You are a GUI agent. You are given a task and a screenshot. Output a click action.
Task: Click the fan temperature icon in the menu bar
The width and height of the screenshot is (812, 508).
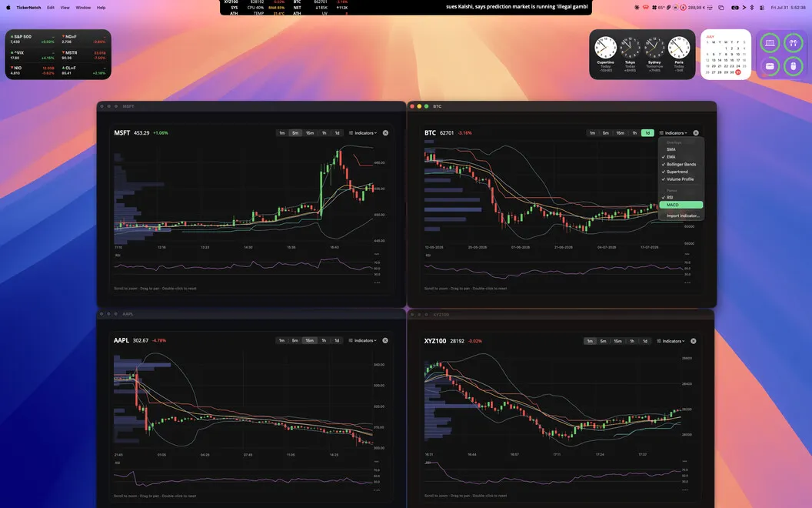pyautogui.click(x=657, y=7)
